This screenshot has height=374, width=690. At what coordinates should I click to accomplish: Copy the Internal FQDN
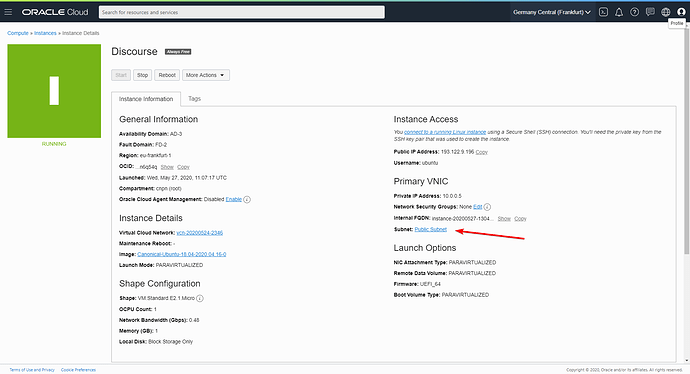click(x=520, y=219)
